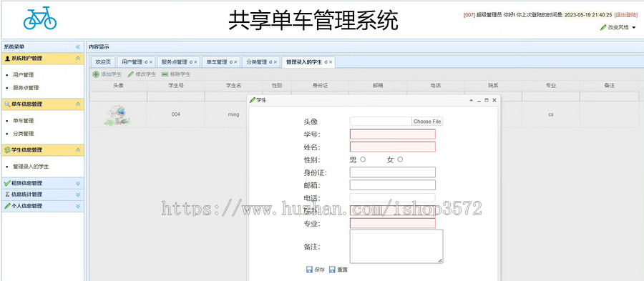Open 服务点管理 in the sidebar
Screen dimensions: 644x281
point(26,88)
